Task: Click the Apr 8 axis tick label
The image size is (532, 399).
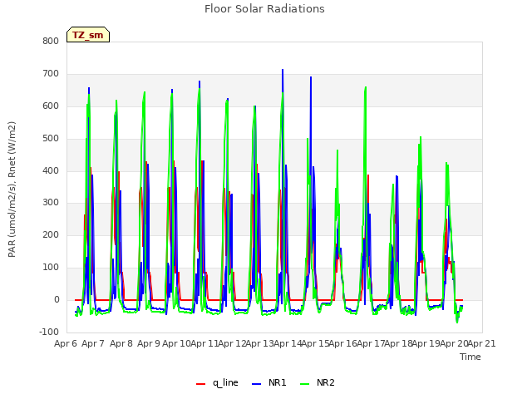Action: [121, 343]
